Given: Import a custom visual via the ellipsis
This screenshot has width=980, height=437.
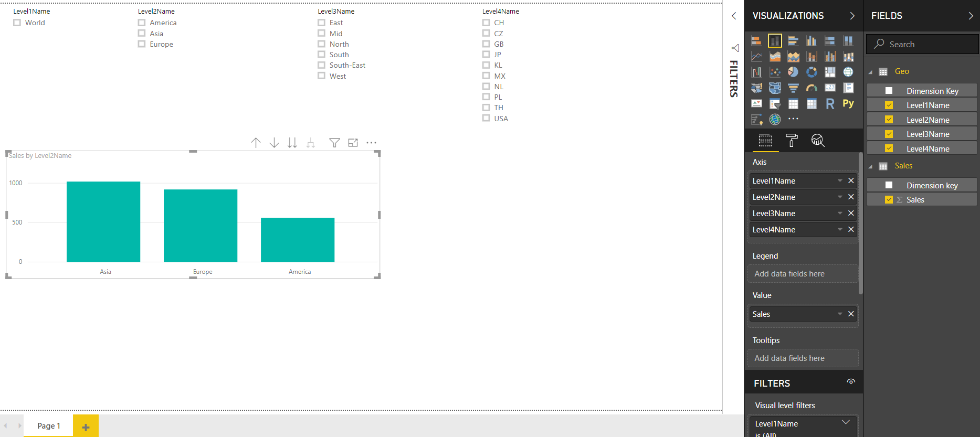Looking at the screenshot, I should pos(793,119).
